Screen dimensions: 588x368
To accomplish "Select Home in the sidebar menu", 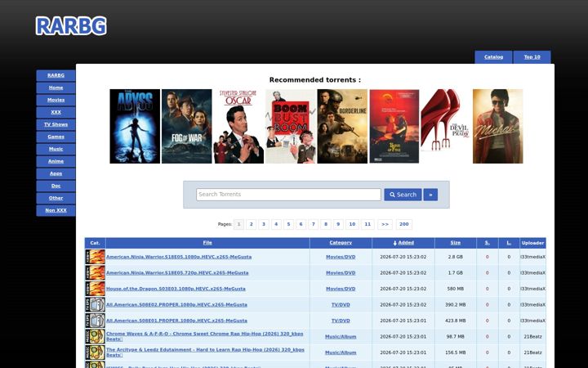I will click(56, 88).
